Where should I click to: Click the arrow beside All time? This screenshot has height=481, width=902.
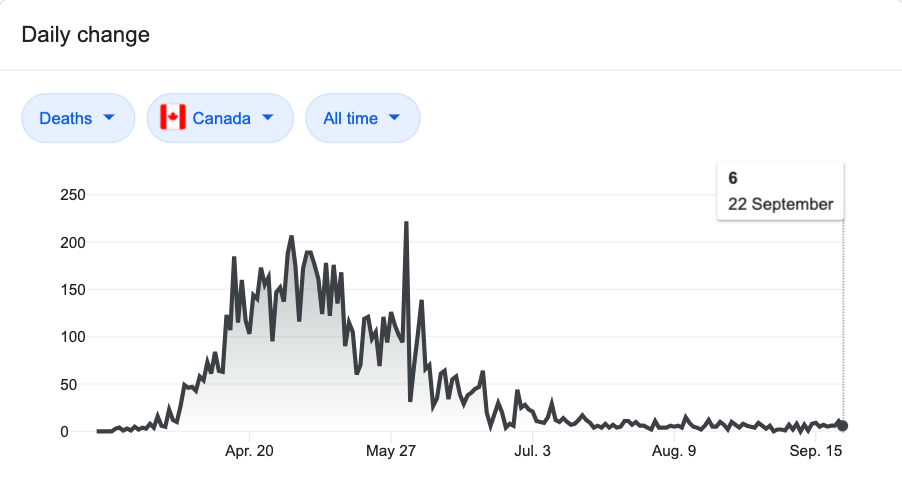(x=394, y=117)
